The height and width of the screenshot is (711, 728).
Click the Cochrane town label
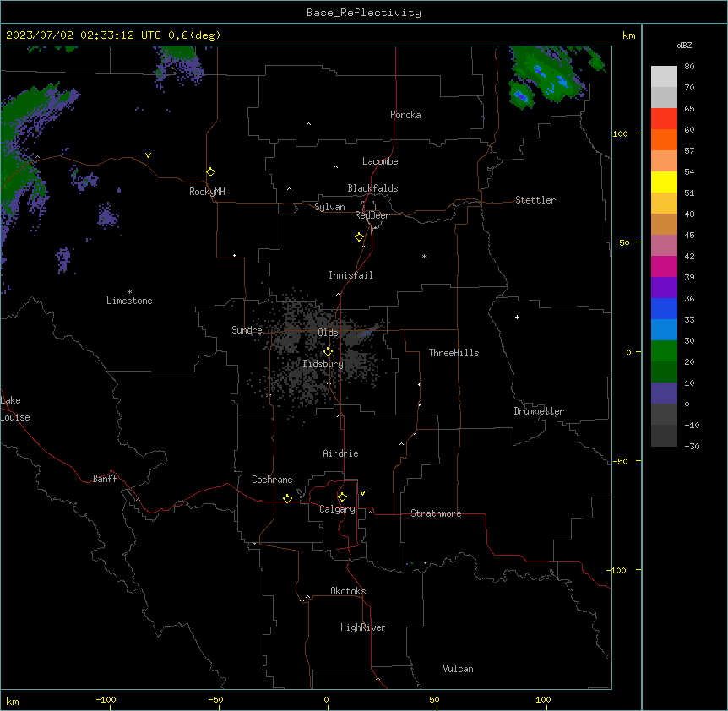(272, 480)
